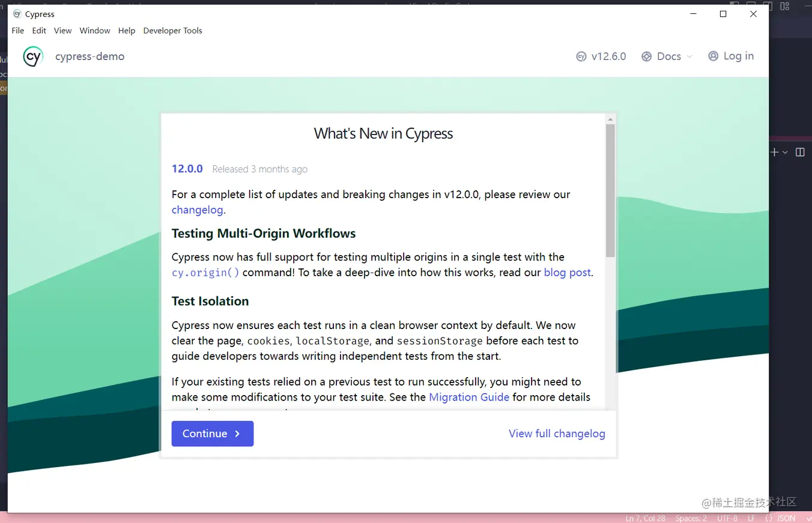The width and height of the screenshot is (812, 523).
Task: Click the Cypress app icon in title bar
Action: tap(17, 14)
